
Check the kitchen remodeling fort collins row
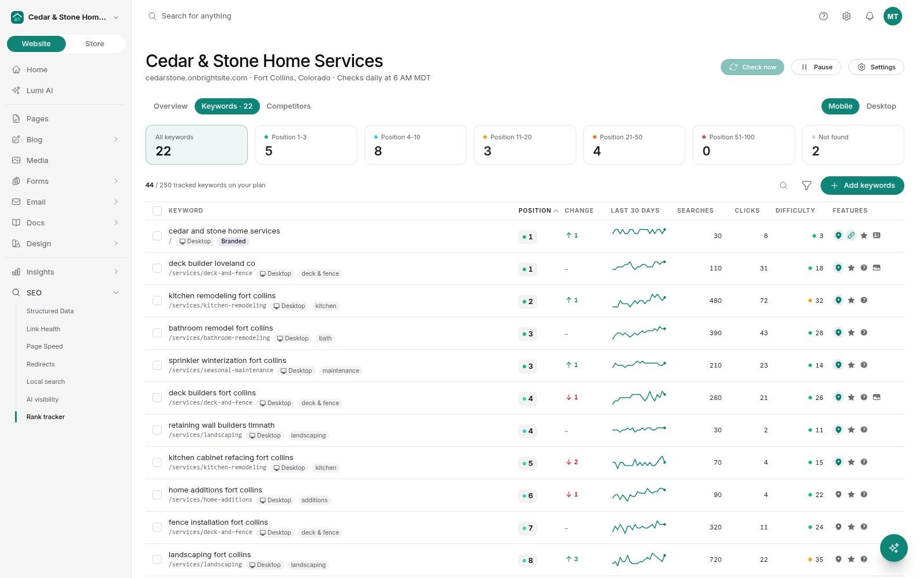point(157,301)
